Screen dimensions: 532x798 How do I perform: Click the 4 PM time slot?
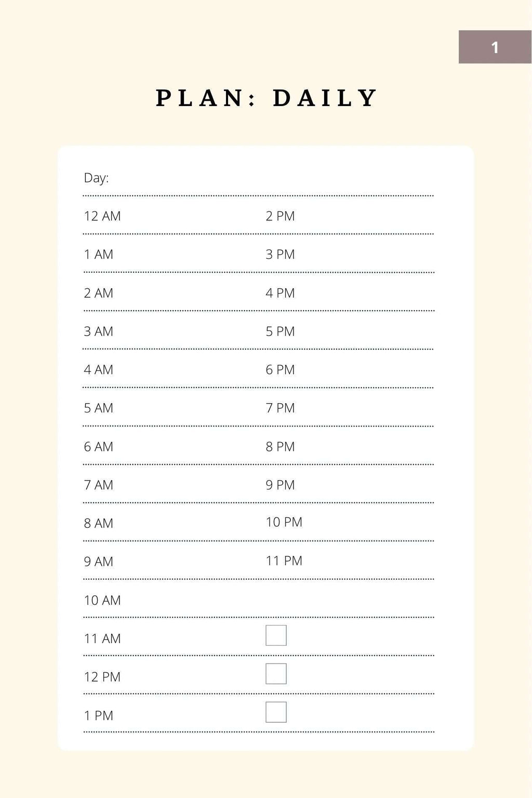280,293
